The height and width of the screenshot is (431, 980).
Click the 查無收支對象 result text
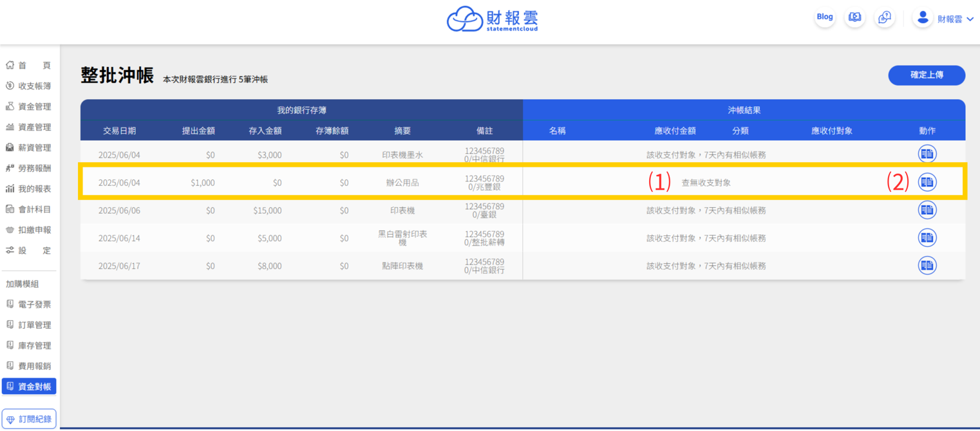(706, 183)
